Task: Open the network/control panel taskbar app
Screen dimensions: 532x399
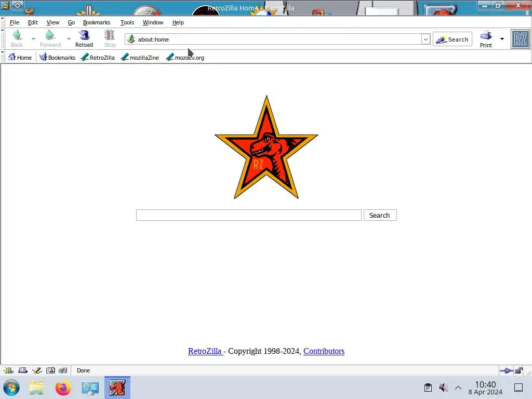Action: 90,388
